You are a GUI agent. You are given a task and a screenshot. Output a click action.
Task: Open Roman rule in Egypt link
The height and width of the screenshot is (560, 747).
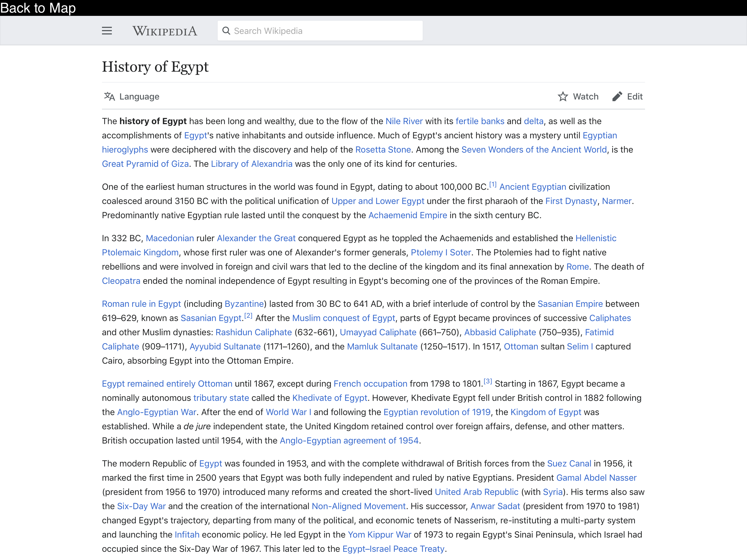point(141,304)
